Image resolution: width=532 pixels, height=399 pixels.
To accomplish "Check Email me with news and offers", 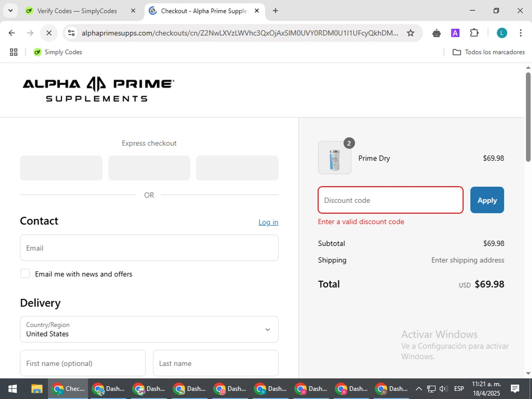I will (25, 273).
